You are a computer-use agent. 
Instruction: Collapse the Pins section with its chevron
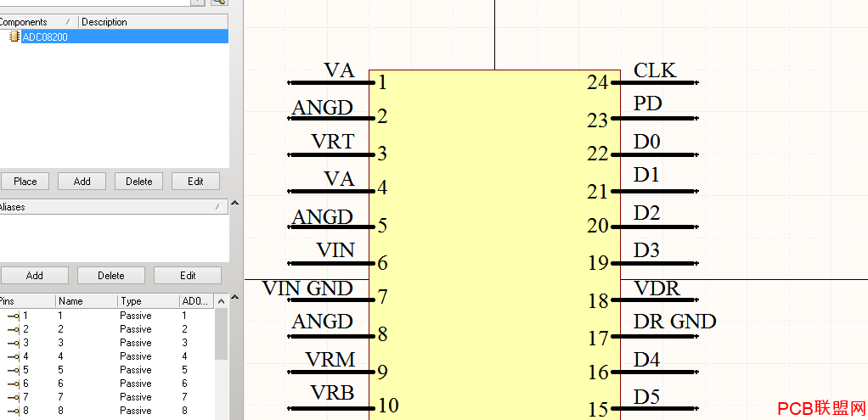pos(234,297)
